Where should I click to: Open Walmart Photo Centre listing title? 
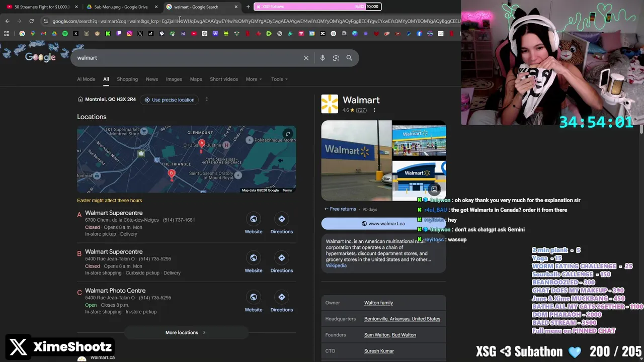pos(115,291)
